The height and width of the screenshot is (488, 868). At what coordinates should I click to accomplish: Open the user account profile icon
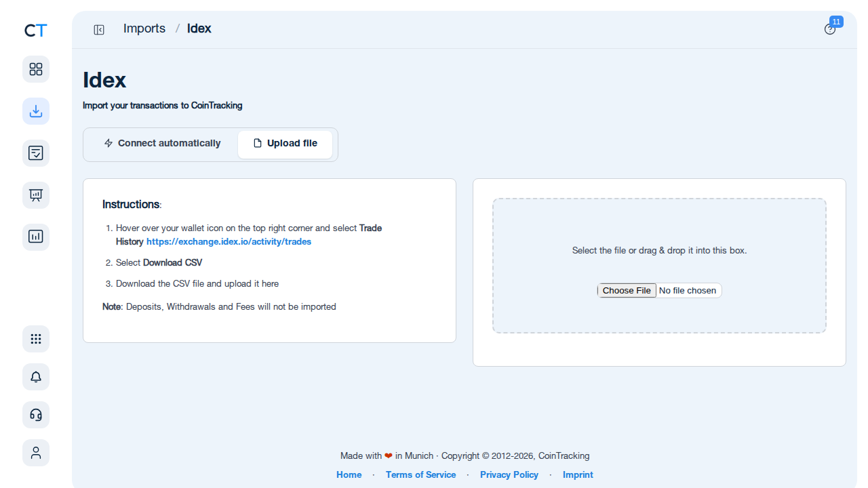click(36, 453)
